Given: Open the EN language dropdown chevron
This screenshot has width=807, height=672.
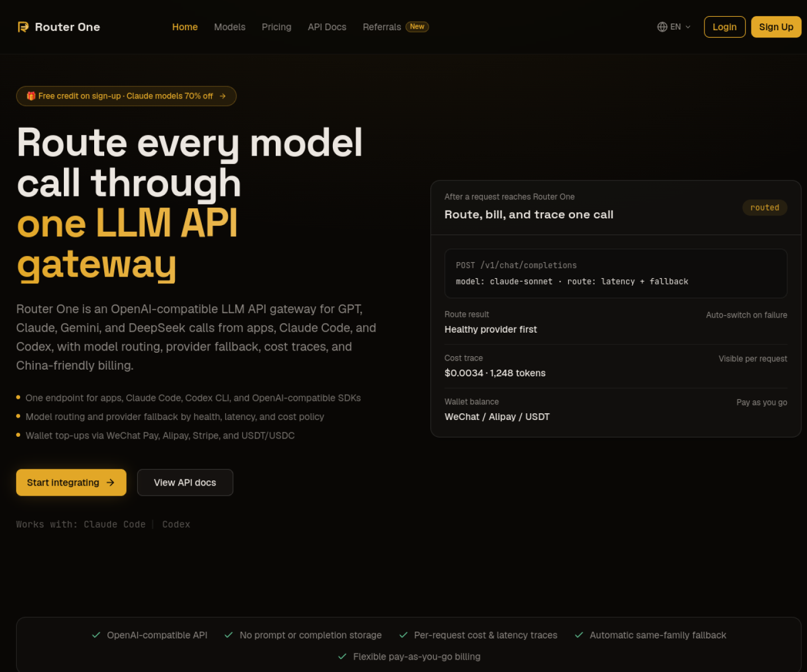Looking at the screenshot, I should (688, 27).
